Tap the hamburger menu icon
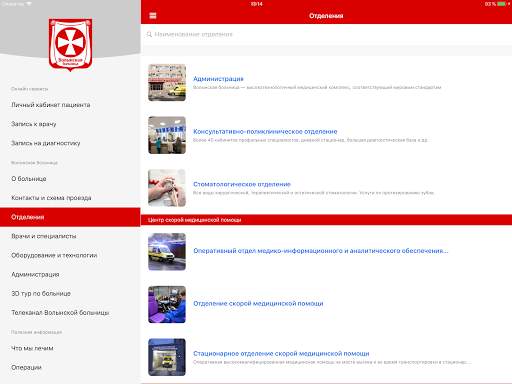Image resolution: width=512 pixels, height=384 pixels. point(153,16)
